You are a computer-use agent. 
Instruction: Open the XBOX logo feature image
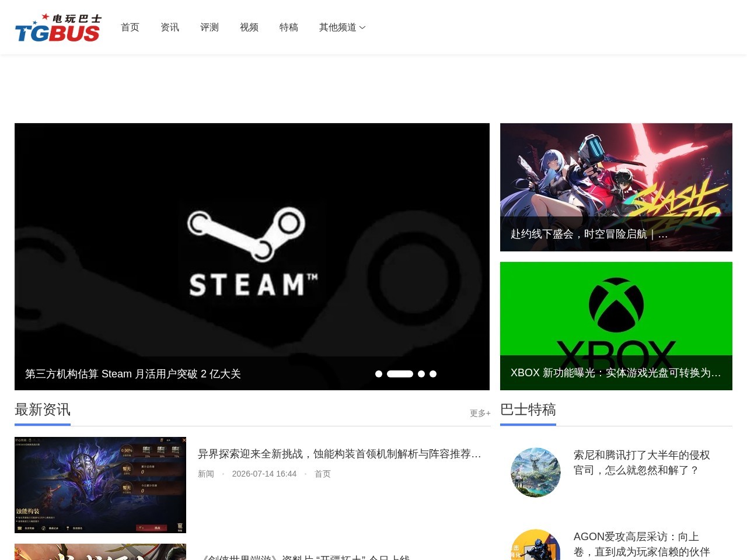[616, 326]
